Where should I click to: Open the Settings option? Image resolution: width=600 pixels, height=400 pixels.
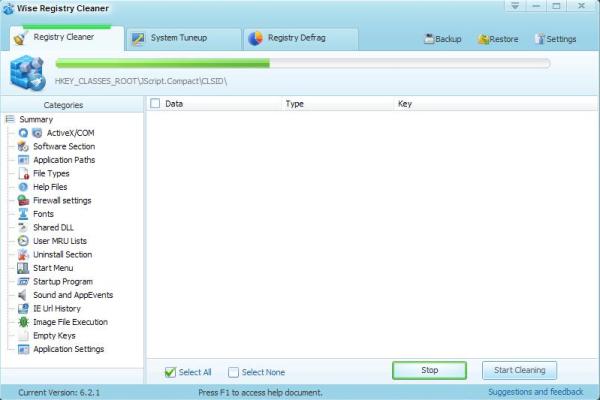tap(555, 39)
